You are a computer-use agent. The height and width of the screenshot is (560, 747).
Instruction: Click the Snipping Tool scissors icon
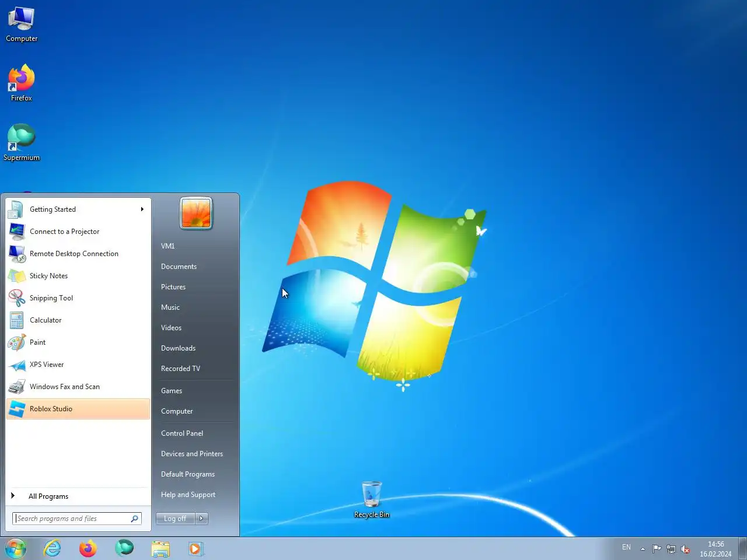click(17, 298)
